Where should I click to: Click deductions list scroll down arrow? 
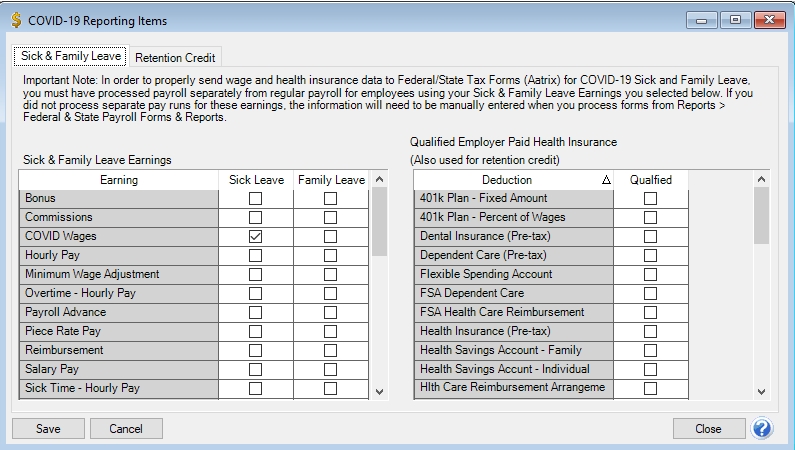click(761, 392)
